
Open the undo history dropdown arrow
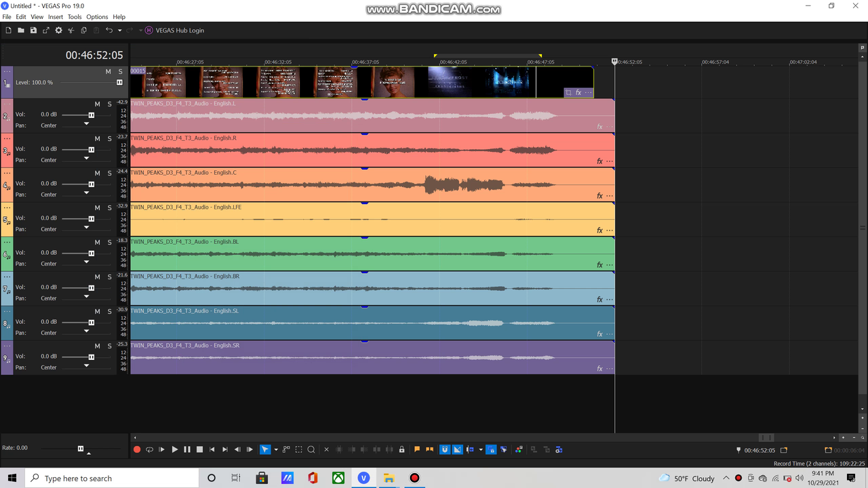click(x=120, y=30)
